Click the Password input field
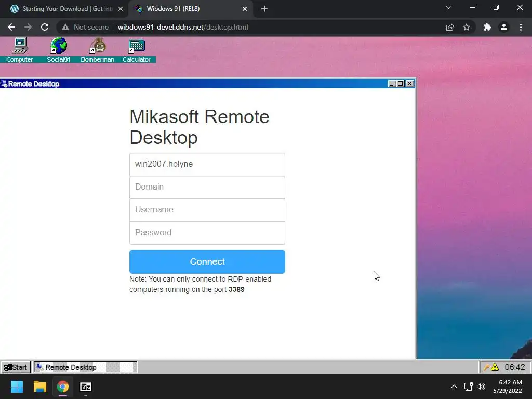The width and height of the screenshot is (532, 399). pos(207,233)
